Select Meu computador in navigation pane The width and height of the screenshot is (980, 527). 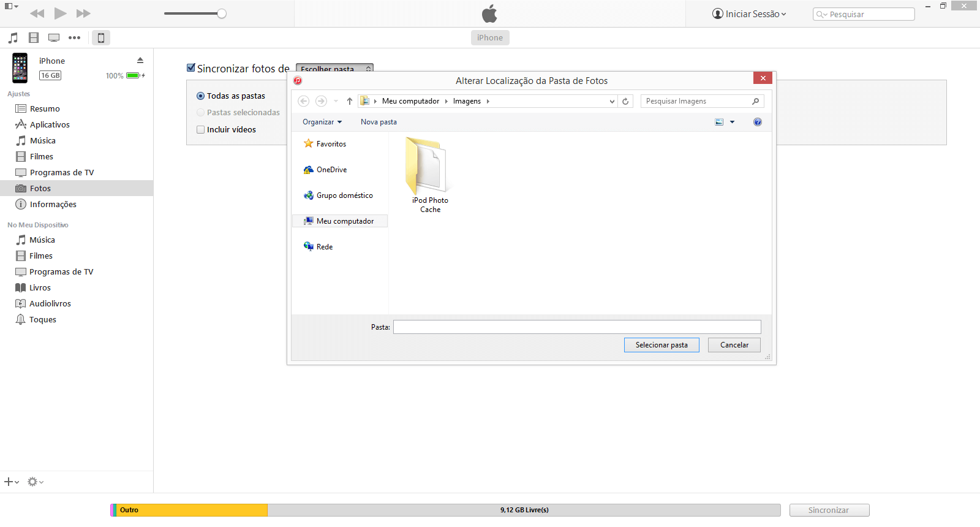340,221
